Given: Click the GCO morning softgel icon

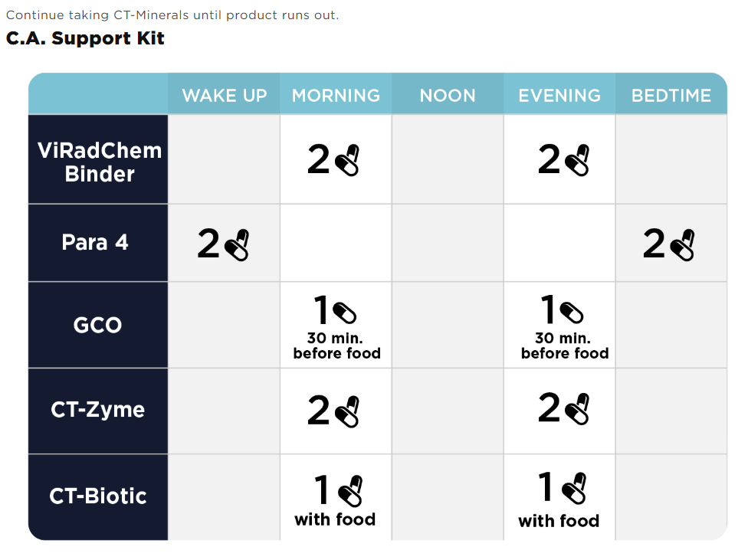Looking at the screenshot, I should [345, 312].
